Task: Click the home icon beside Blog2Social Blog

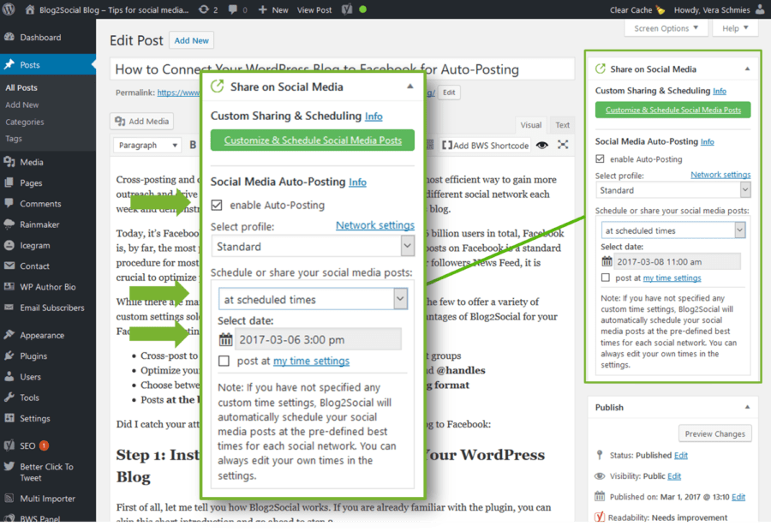Action: coord(29,9)
